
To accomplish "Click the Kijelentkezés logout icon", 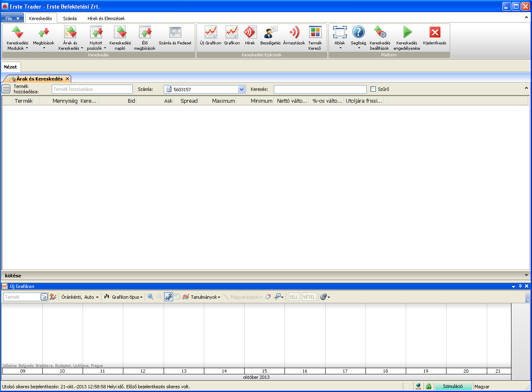I will (435, 32).
